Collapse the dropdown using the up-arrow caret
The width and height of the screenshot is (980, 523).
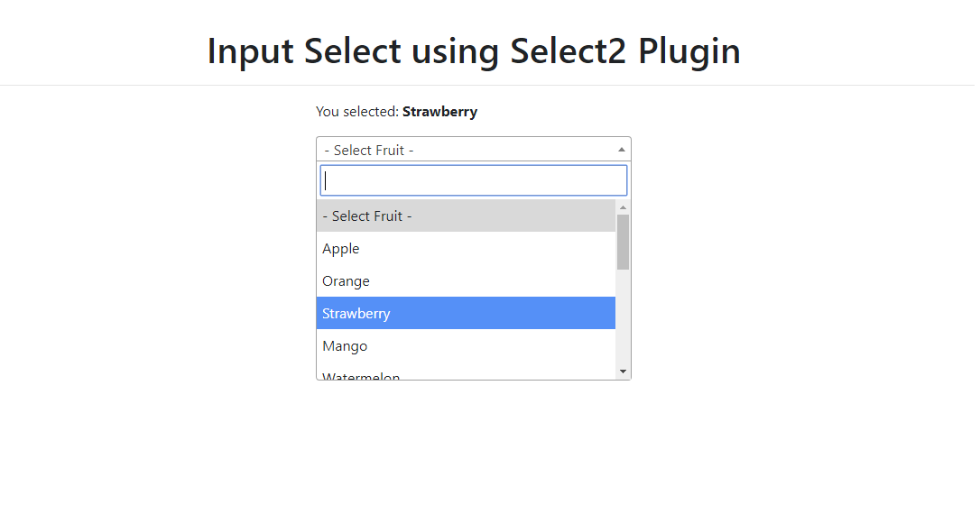[x=621, y=150]
